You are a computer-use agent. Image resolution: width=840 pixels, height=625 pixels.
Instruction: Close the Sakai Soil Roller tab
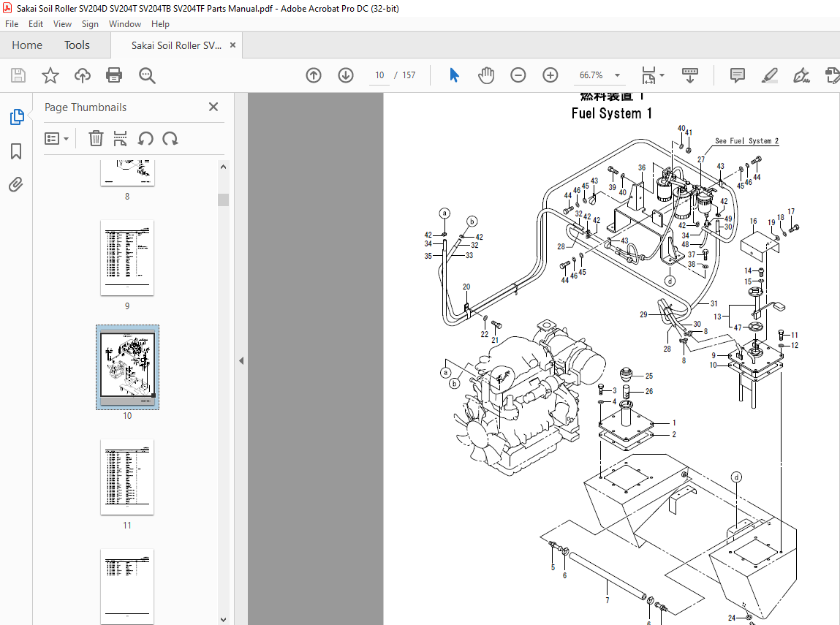tap(232, 45)
